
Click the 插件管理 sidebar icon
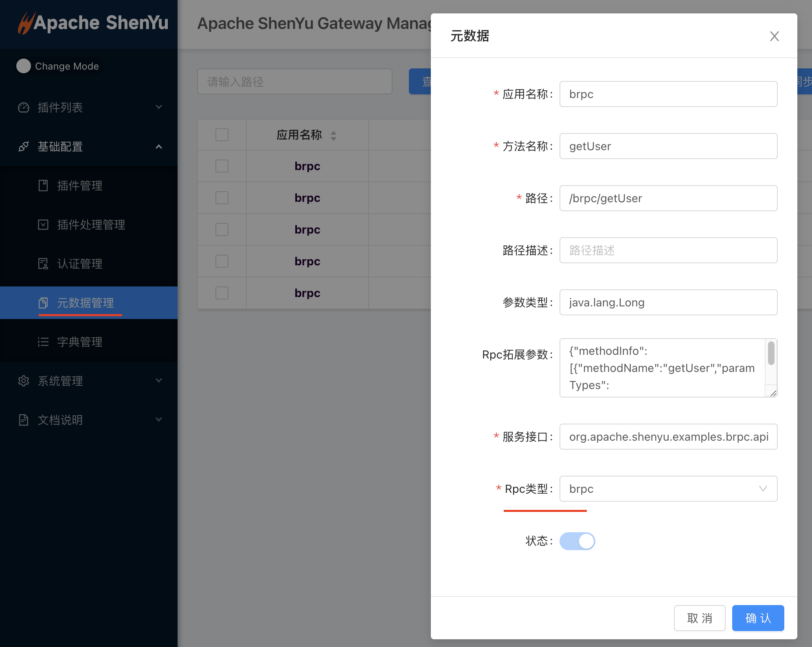(43, 186)
